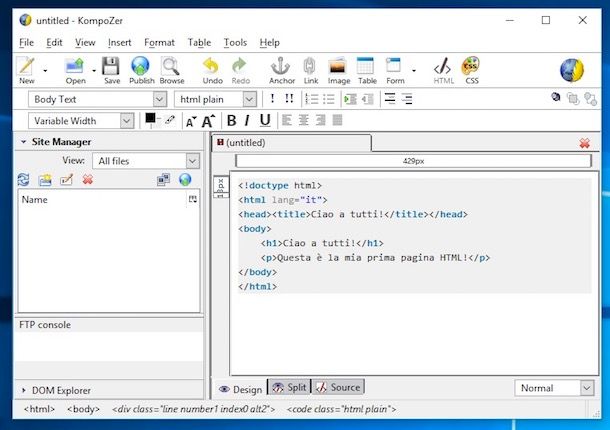The width and height of the screenshot is (610, 430).
Task: Open the File menu
Action: tap(26, 42)
